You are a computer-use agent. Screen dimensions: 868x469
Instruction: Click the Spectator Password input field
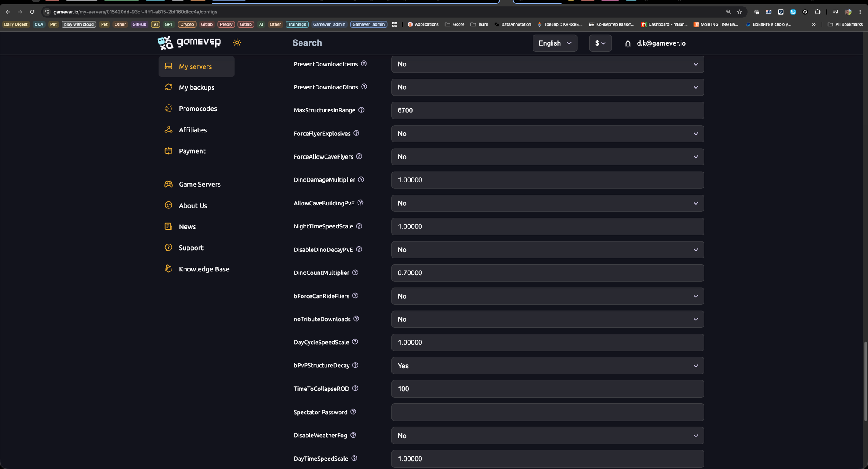click(x=547, y=412)
